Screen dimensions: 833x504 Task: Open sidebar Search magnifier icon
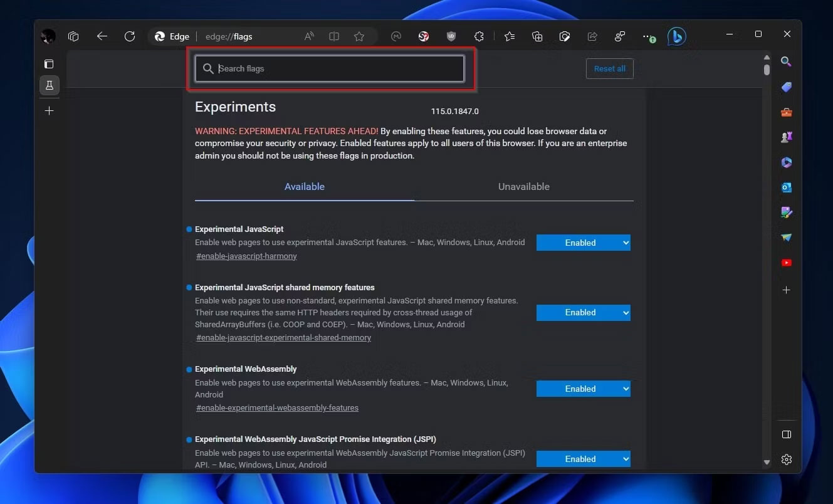click(x=786, y=61)
